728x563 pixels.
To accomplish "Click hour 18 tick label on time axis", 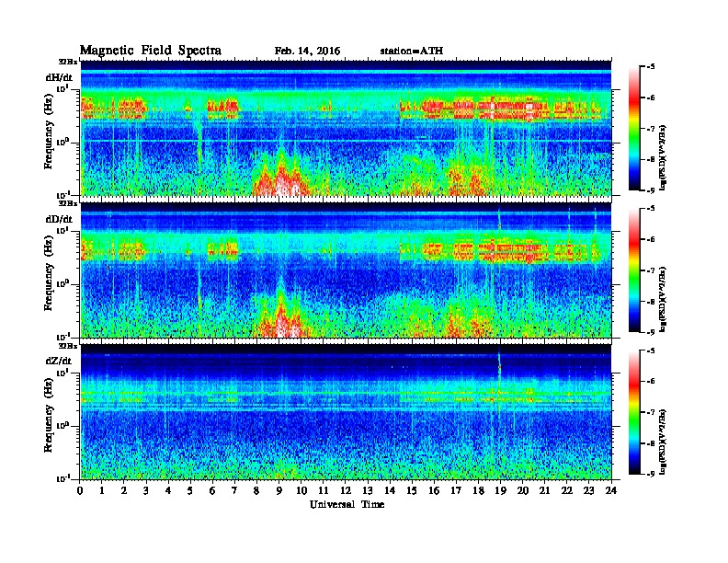I will [x=478, y=490].
